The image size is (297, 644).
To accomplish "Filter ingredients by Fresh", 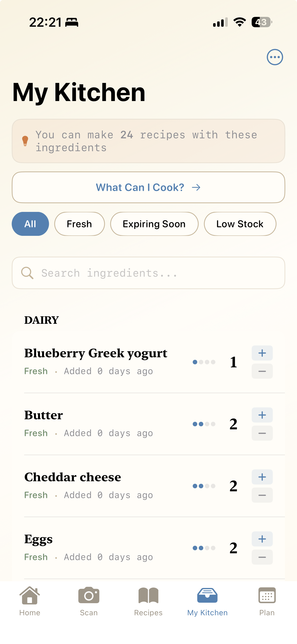I will click(x=79, y=224).
